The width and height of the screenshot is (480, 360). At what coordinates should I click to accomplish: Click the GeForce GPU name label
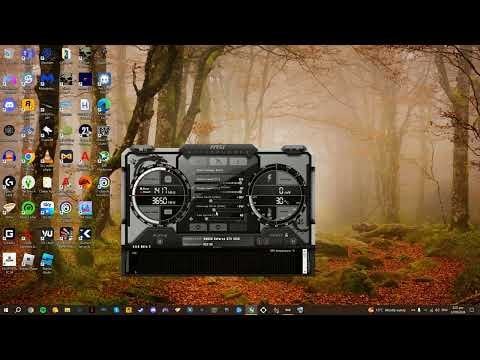pos(221,239)
